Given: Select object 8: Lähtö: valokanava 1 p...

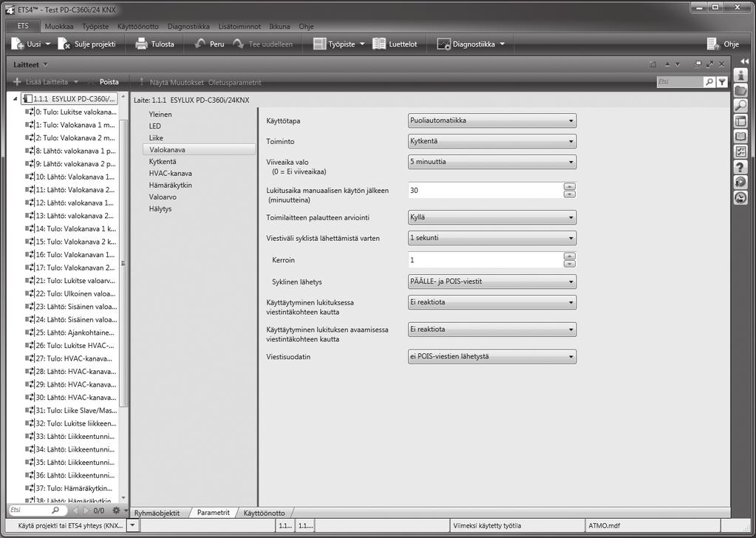Looking at the screenshot, I should tap(70, 151).
